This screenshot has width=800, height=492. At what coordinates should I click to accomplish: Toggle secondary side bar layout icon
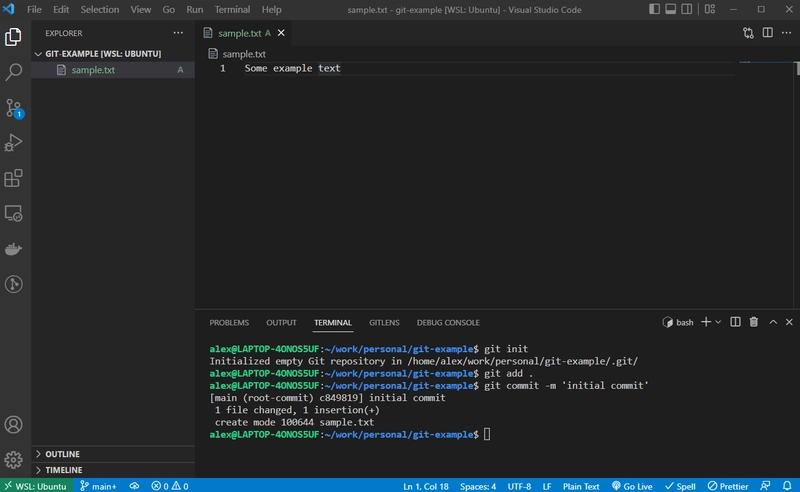[687, 9]
